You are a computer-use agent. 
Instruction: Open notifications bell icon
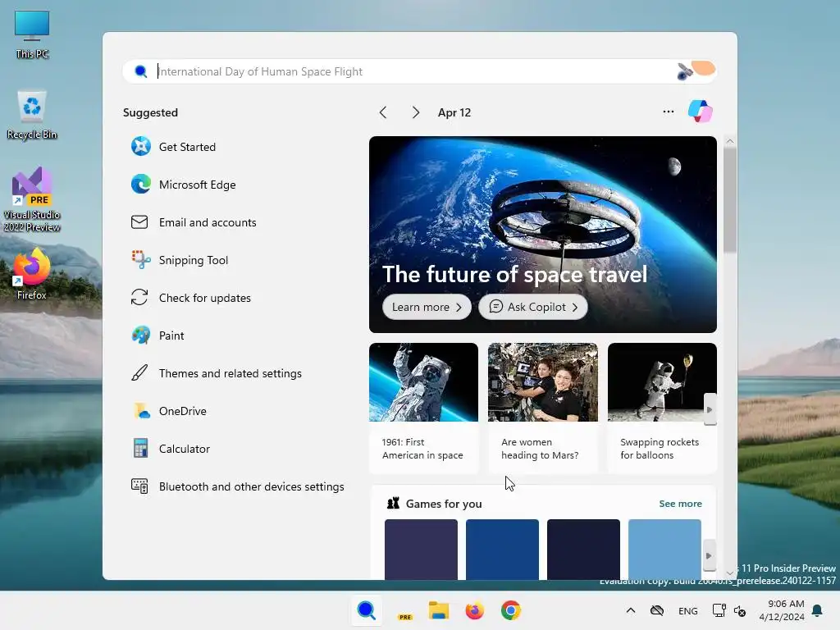818,610
